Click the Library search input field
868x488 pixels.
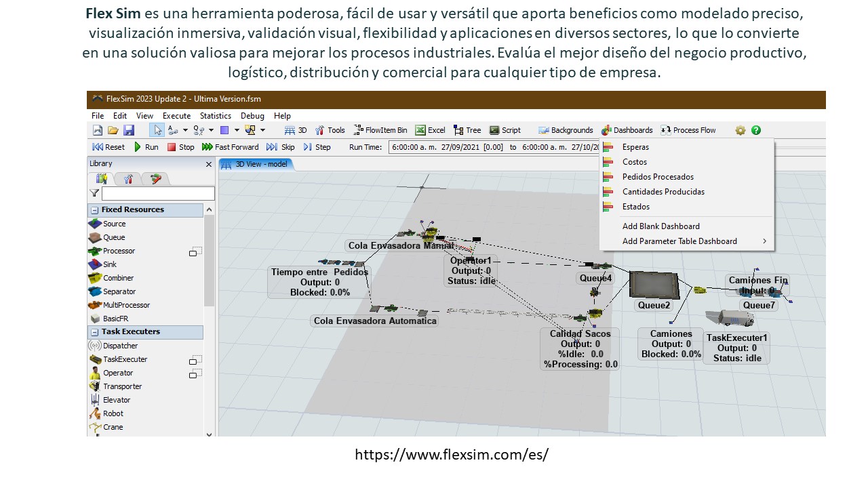tap(158, 194)
